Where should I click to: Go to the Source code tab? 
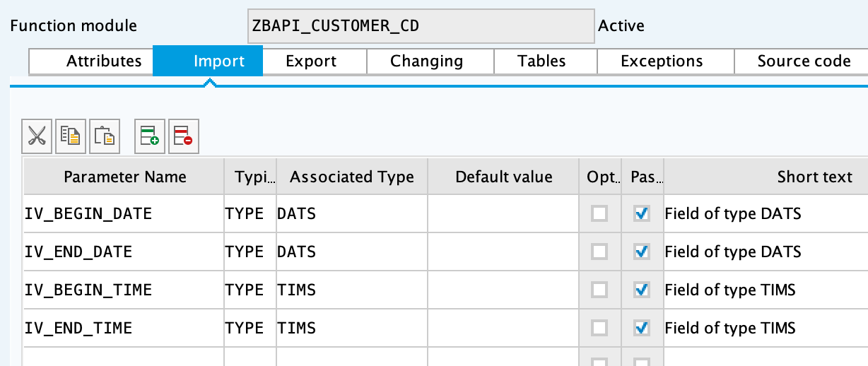(804, 61)
